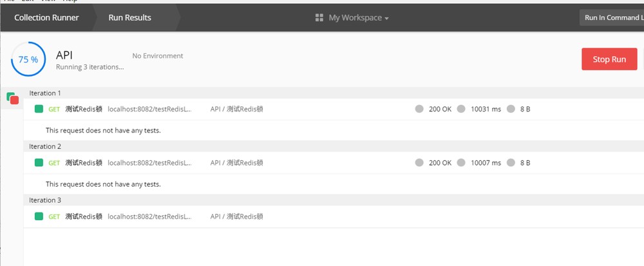This screenshot has height=266, width=644.
Task: Click gray dot before 8 B, Iteration 2
Action: click(511, 162)
